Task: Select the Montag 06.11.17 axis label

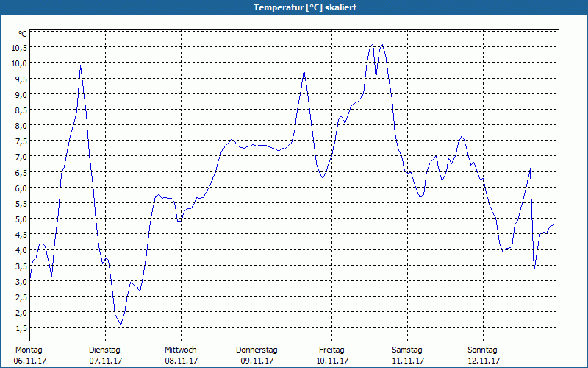Action: coord(29,355)
